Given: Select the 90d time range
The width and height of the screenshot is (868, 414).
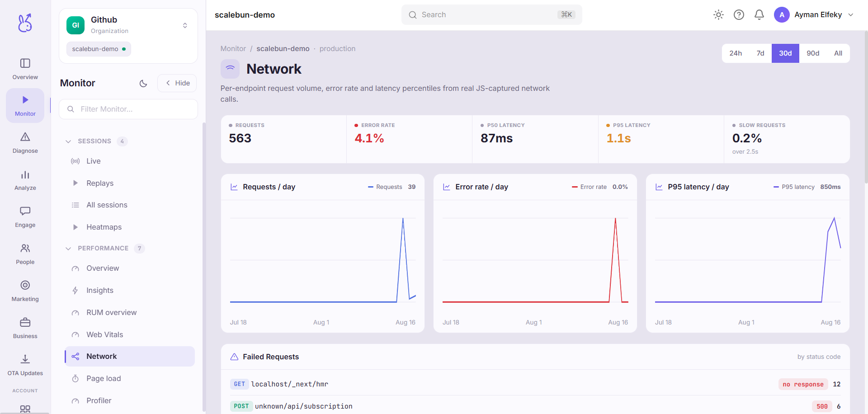Looking at the screenshot, I should point(813,53).
